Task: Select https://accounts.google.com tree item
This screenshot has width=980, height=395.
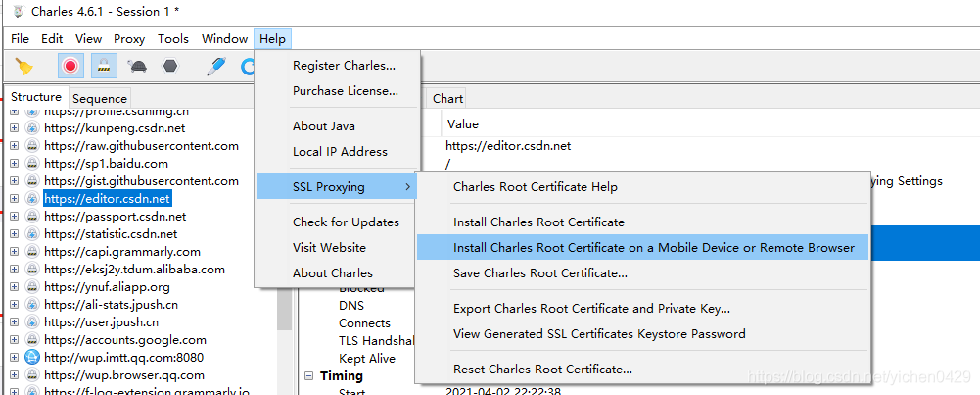Action: point(125,340)
